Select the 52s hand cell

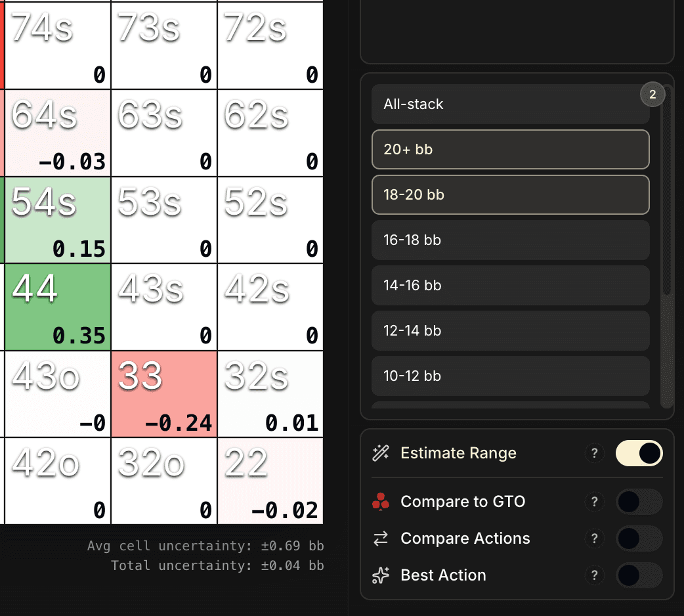[x=270, y=220]
